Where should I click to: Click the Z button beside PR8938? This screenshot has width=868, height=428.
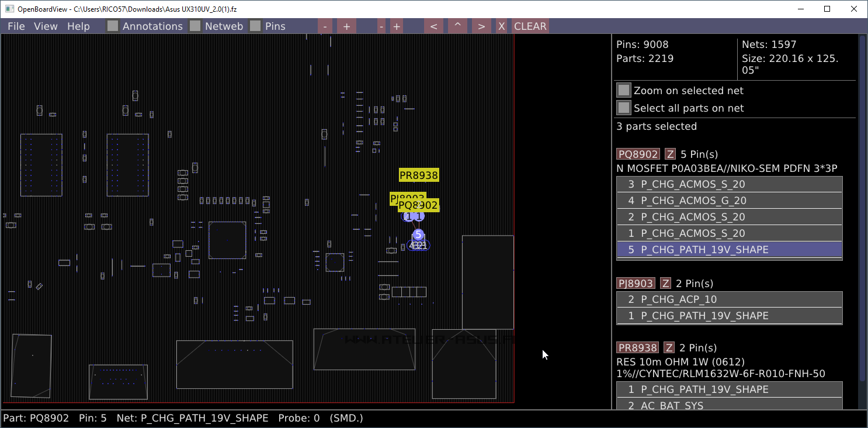pyautogui.click(x=669, y=348)
